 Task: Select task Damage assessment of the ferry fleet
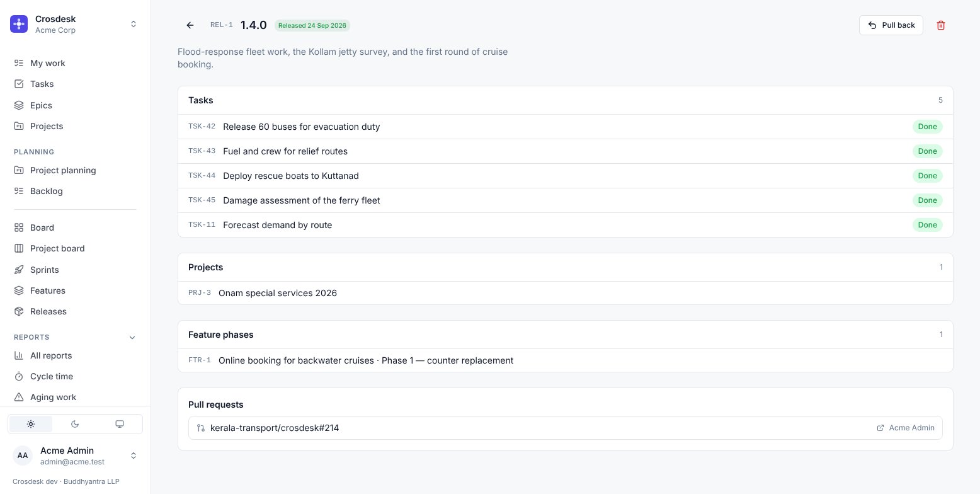point(566,200)
